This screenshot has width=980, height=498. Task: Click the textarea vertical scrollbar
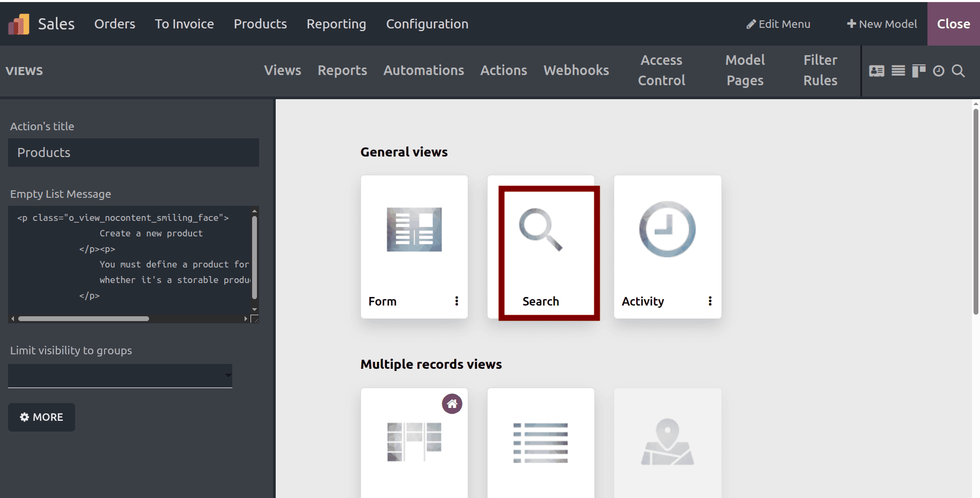tap(254, 257)
